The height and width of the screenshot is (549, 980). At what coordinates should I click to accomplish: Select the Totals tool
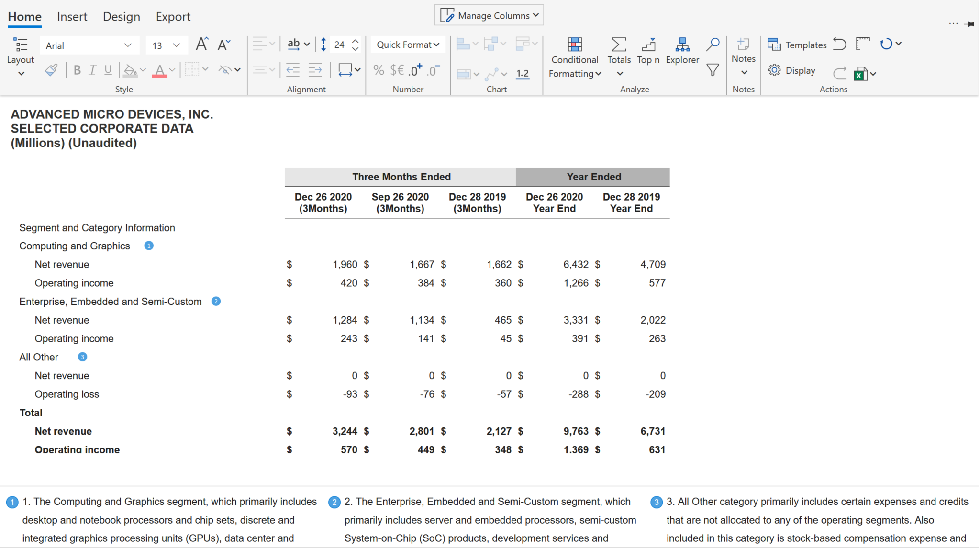coord(618,50)
